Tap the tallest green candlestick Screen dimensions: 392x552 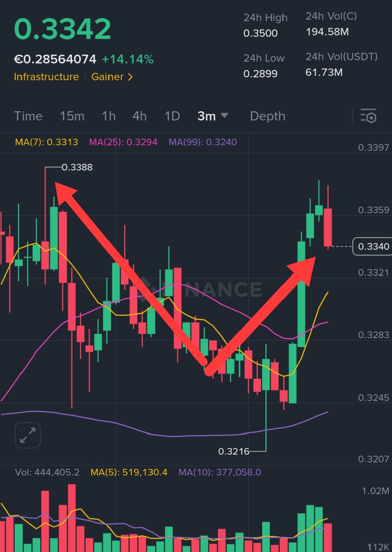(302, 294)
